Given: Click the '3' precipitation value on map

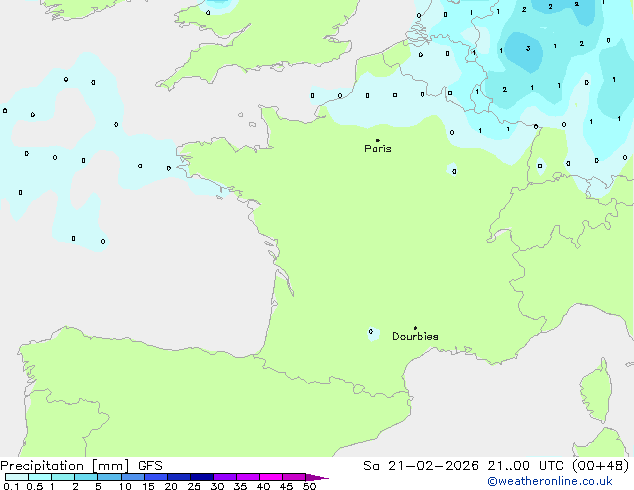Looking at the screenshot, I should (x=528, y=49).
